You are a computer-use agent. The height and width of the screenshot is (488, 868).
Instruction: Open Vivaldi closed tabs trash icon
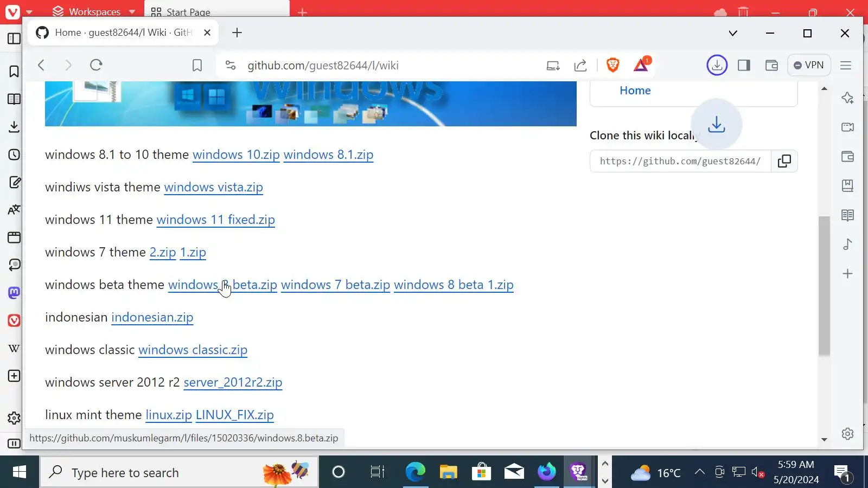tap(743, 11)
